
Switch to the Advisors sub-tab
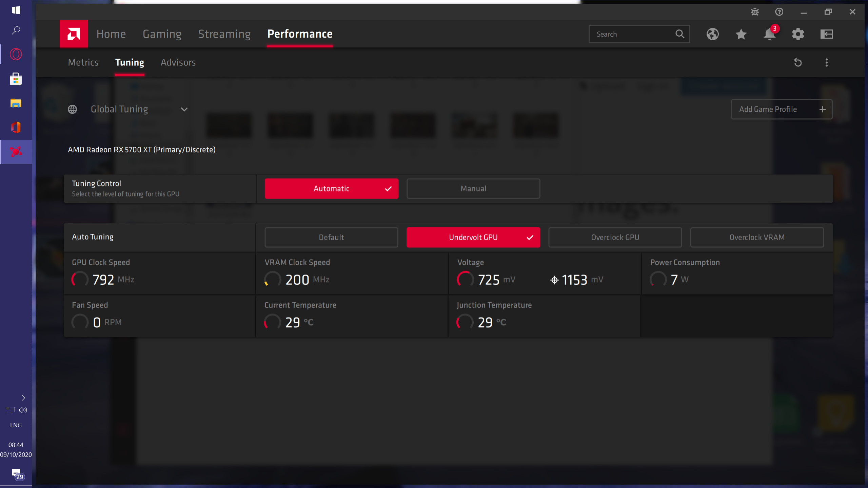pyautogui.click(x=178, y=62)
